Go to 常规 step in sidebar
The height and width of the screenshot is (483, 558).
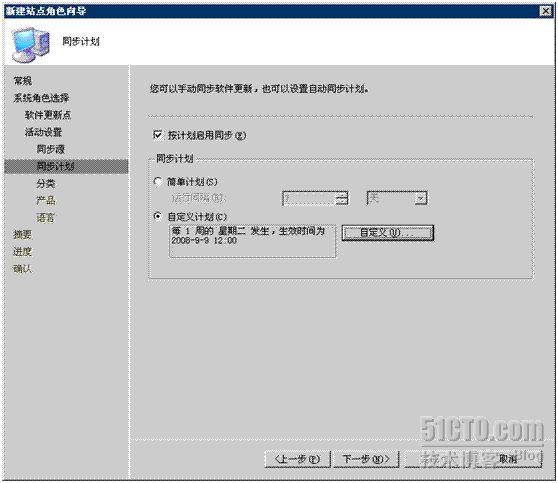[23, 81]
